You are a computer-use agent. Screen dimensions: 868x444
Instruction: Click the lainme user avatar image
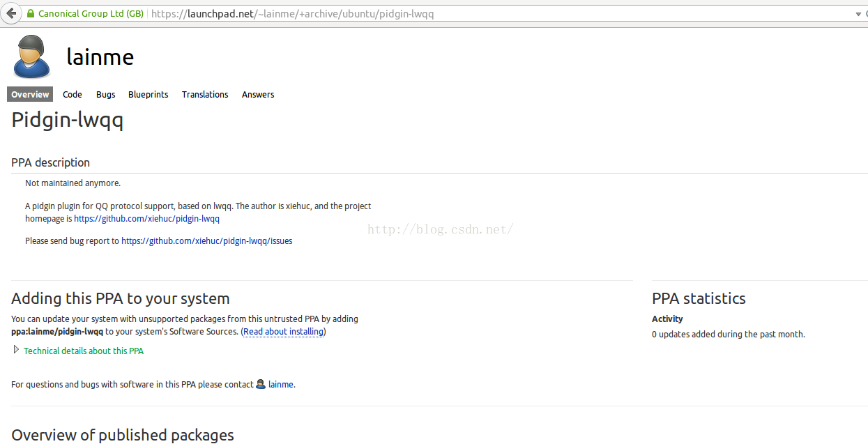(32, 56)
